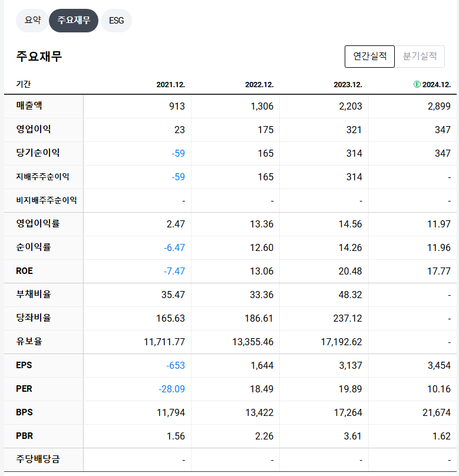The height and width of the screenshot is (476, 459).
Task: Click operating margin 11.97
Action: click(x=439, y=224)
